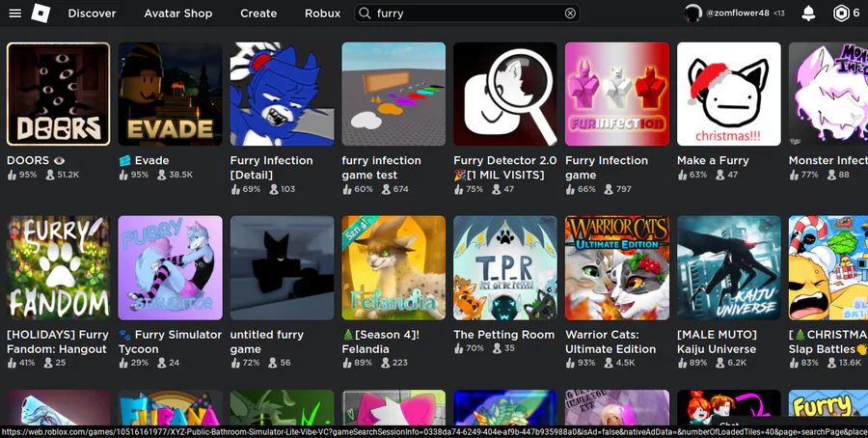This screenshot has width=868, height=438.
Task: Clear the search field with X icon
Action: [570, 14]
